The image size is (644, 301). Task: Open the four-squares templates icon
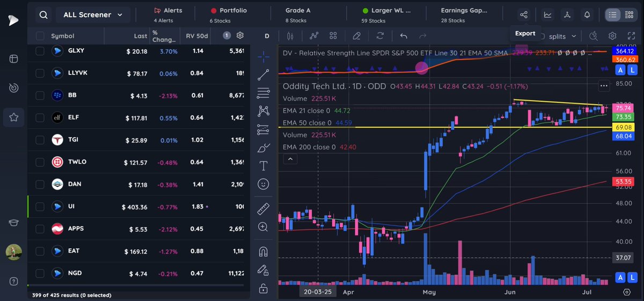click(333, 36)
